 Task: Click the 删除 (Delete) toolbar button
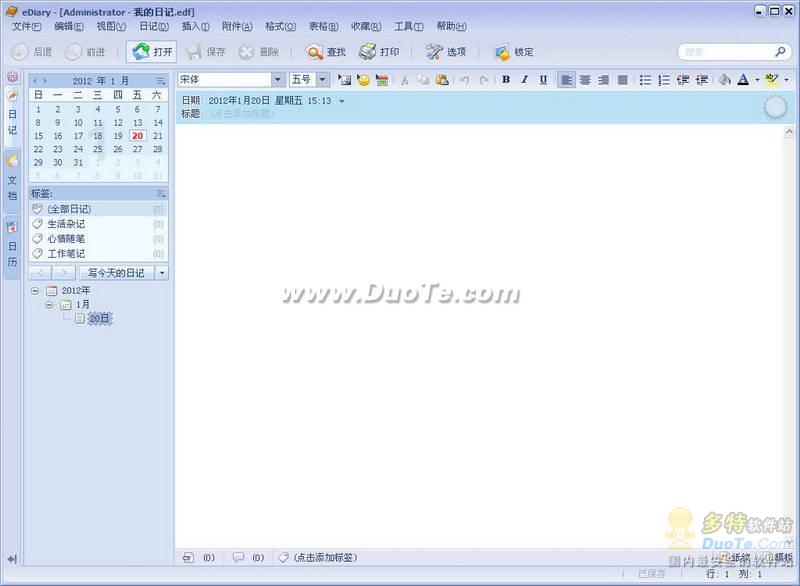pyautogui.click(x=259, y=52)
